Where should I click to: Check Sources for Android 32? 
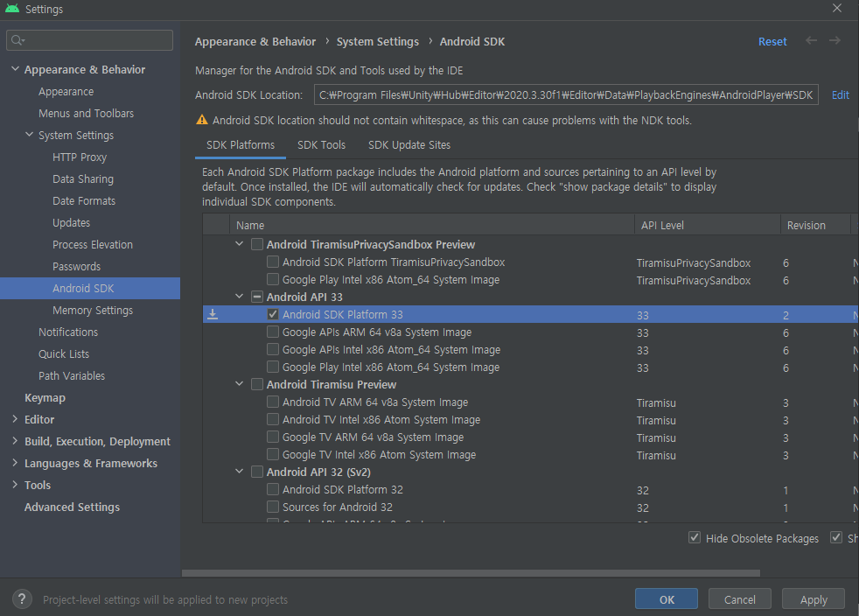point(273,507)
